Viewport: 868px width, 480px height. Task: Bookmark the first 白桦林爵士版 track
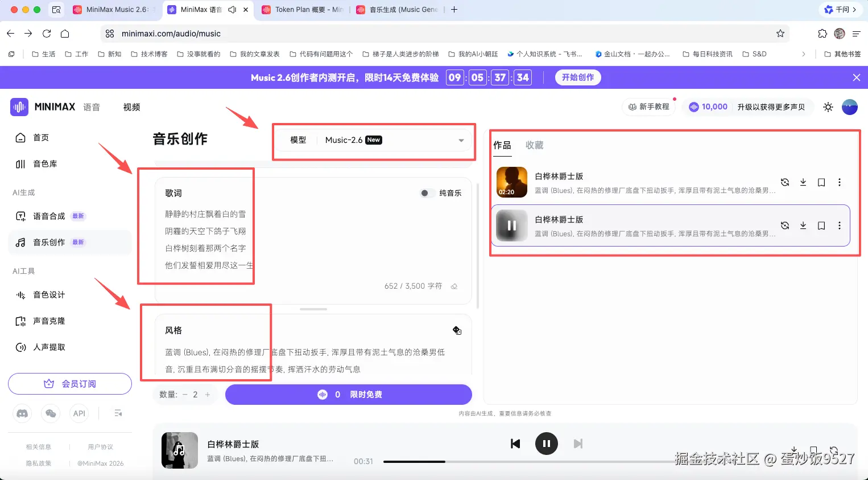pyautogui.click(x=821, y=182)
